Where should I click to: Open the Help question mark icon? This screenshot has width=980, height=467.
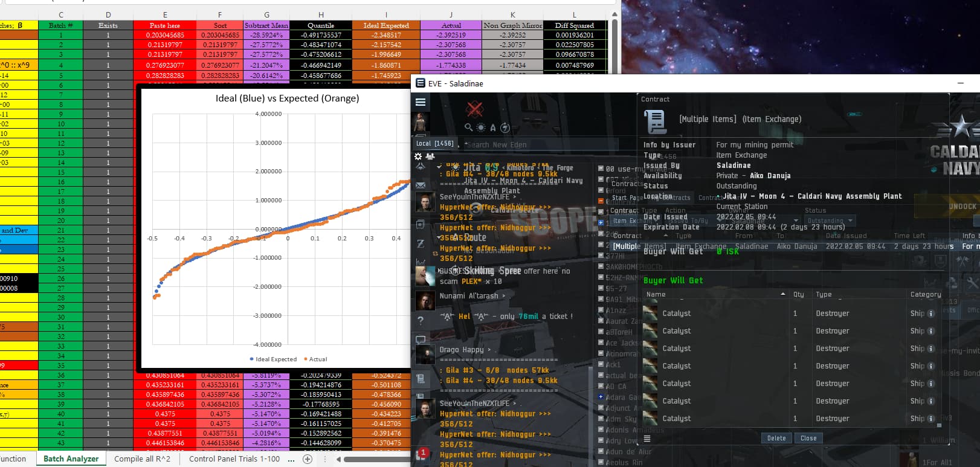(421, 320)
